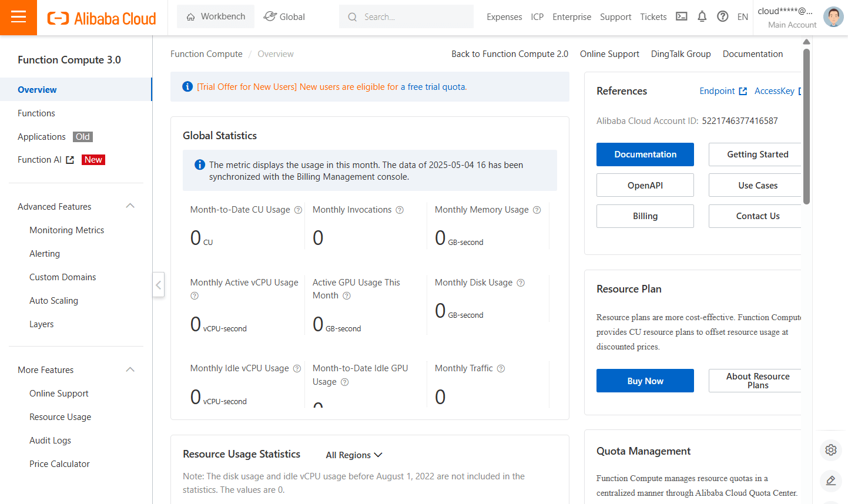Open the hamburger main menu
This screenshot has width=848, height=504.
pyautogui.click(x=18, y=17)
